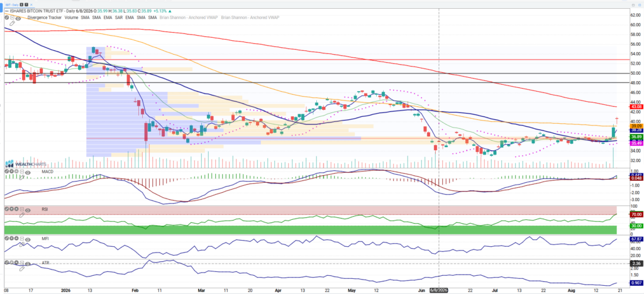Click the 2.36 ATR axis label
644x294 pixels.
636,263
